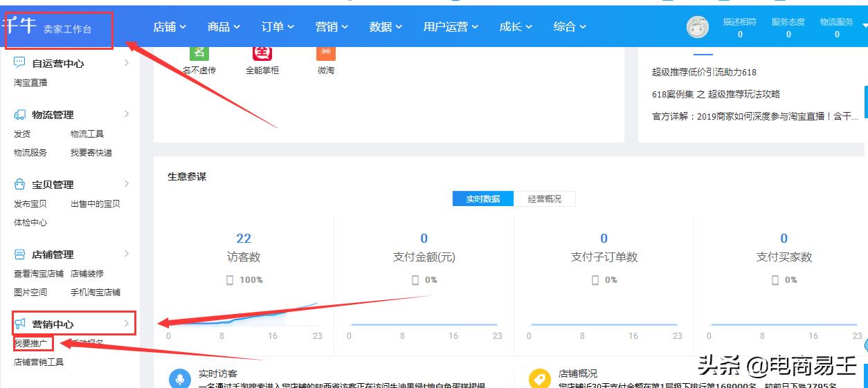The width and height of the screenshot is (868, 388).
Task: Click the 宝贝管理 bag icon
Action: pyautogui.click(x=19, y=185)
